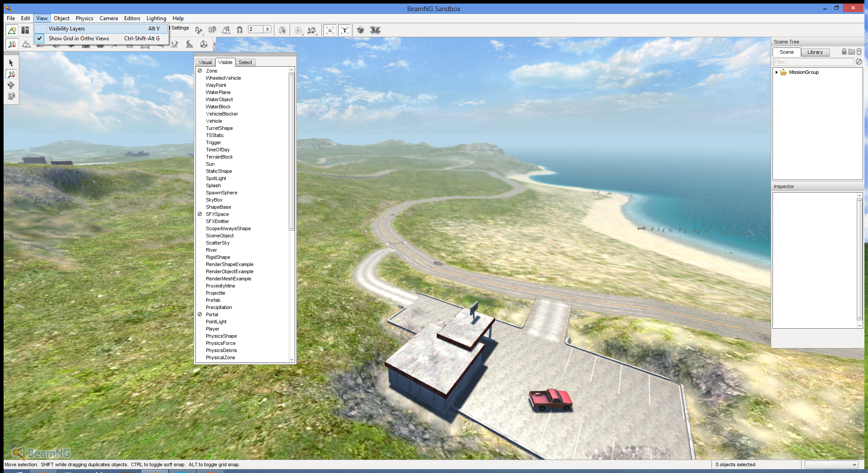Click the grid snapping icon in toolbar
This screenshot has height=473, width=868.
[x=212, y=30]
